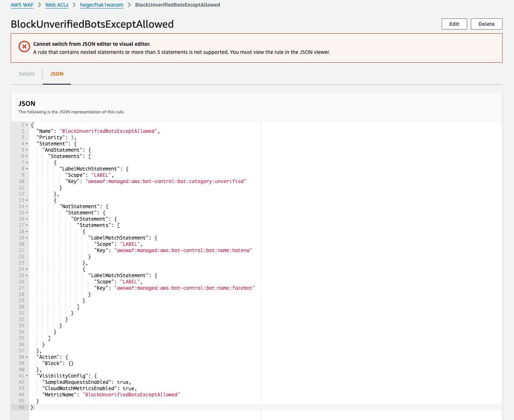Go to Web ACLs breadcrumb
Image resolution: width=514 pixels, height=420 pixels.
coord(57,5)
